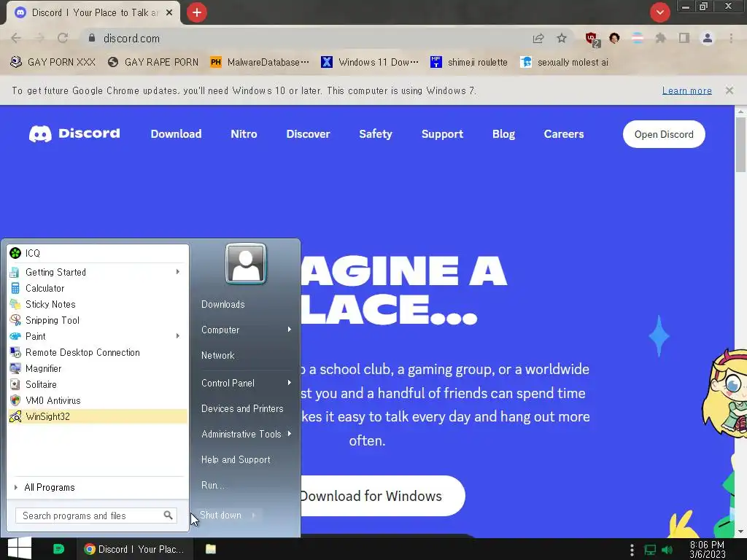Screen dimensions: 747x560
Task: Expand the Administrative Tools submenu arrow
Action: 289,434
